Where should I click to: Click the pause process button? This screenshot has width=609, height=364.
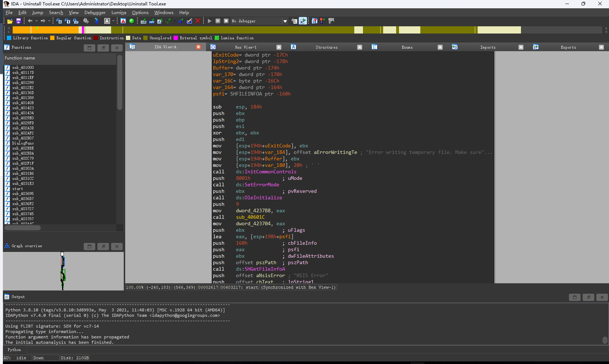tap(218, 21)
